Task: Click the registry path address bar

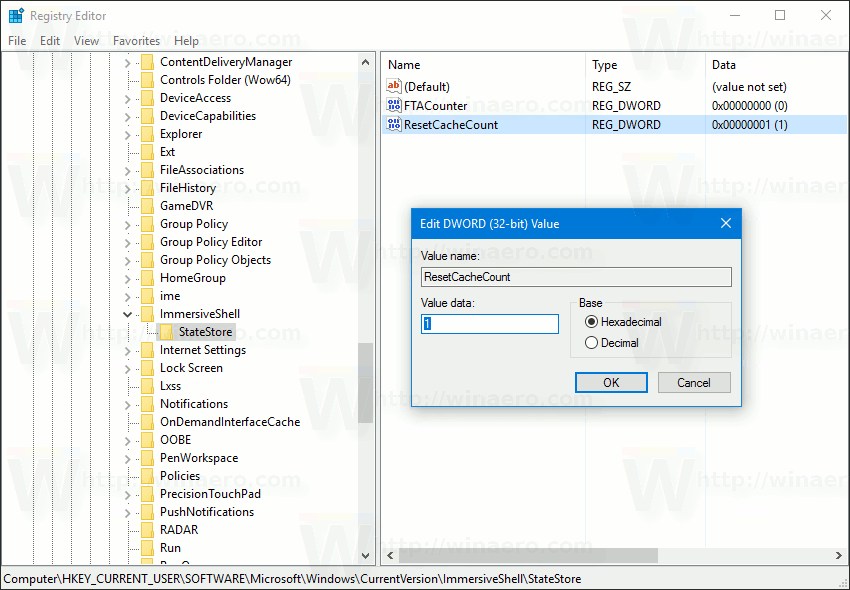Action: coord(424,579)
